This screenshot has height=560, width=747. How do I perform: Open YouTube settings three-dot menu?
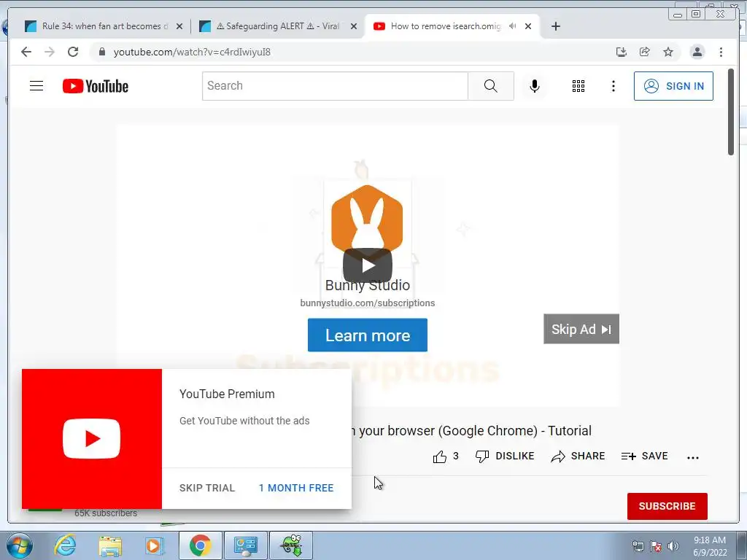click(614, 86)
